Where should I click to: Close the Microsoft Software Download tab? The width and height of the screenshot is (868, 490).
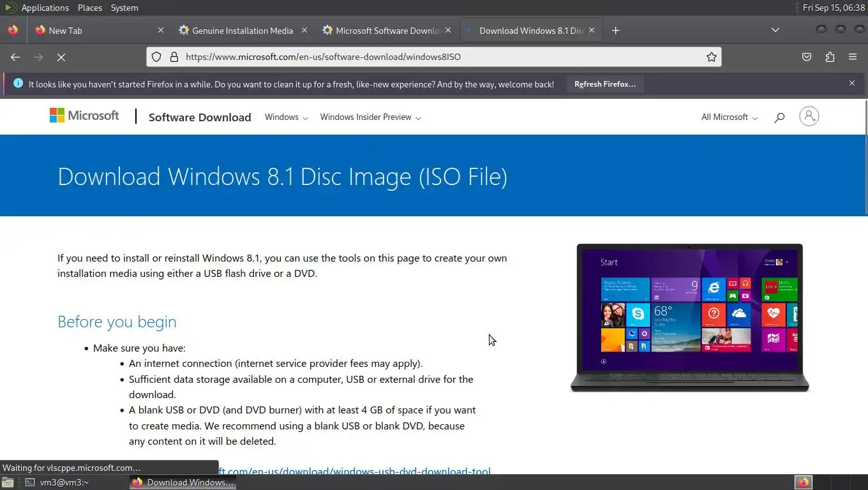(448, 30)
